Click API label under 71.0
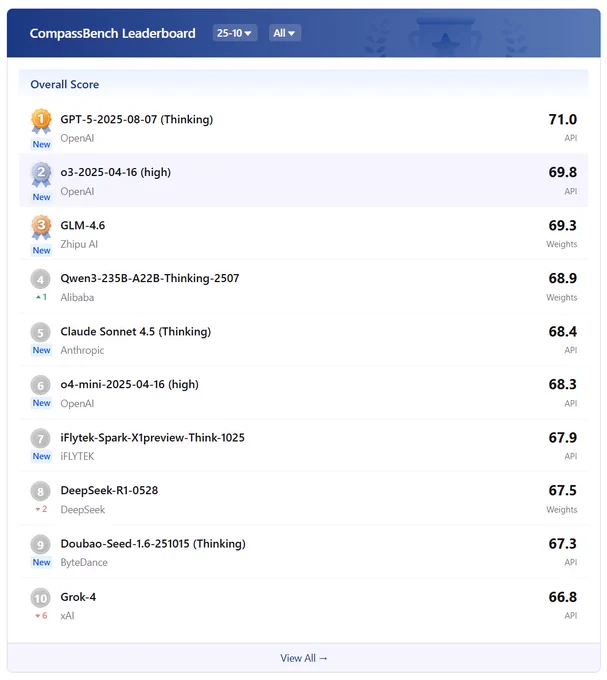Image resolution: width=607 pixels, height=680 pixels. click(x=571, y=138)
